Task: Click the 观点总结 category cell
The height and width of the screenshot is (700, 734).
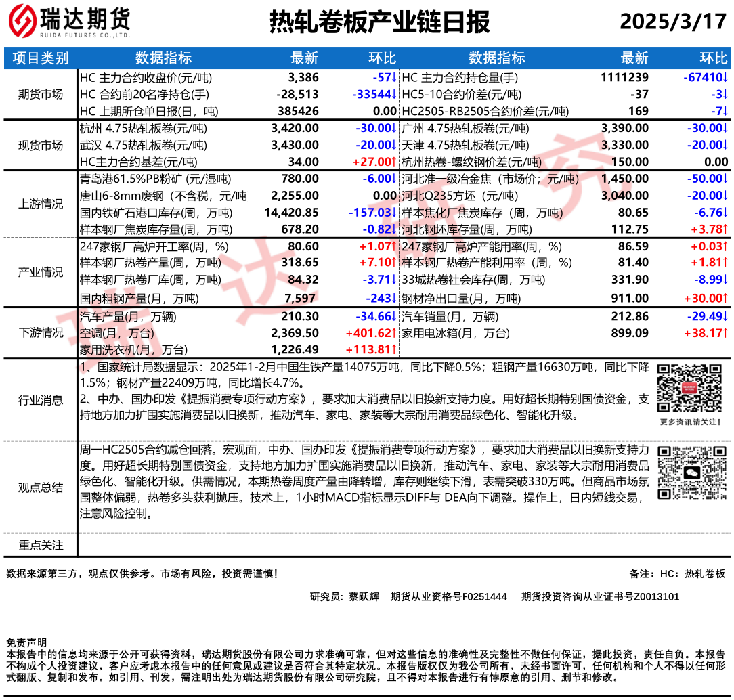Action: point(40,487)
